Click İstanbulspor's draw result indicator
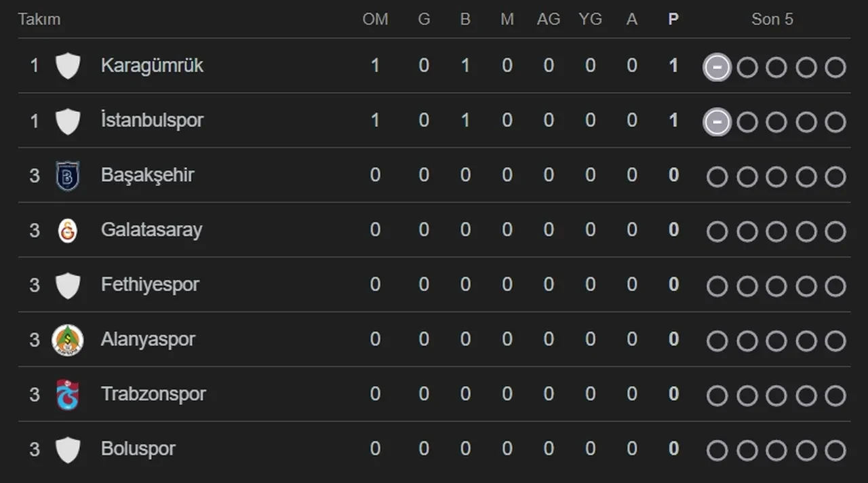 [x=717, y=122]
